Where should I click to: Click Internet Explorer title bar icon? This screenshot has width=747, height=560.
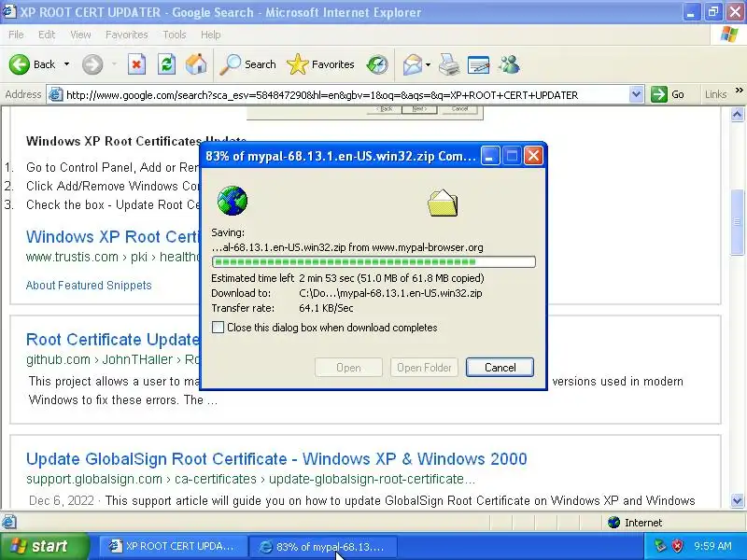click(9, 11)
